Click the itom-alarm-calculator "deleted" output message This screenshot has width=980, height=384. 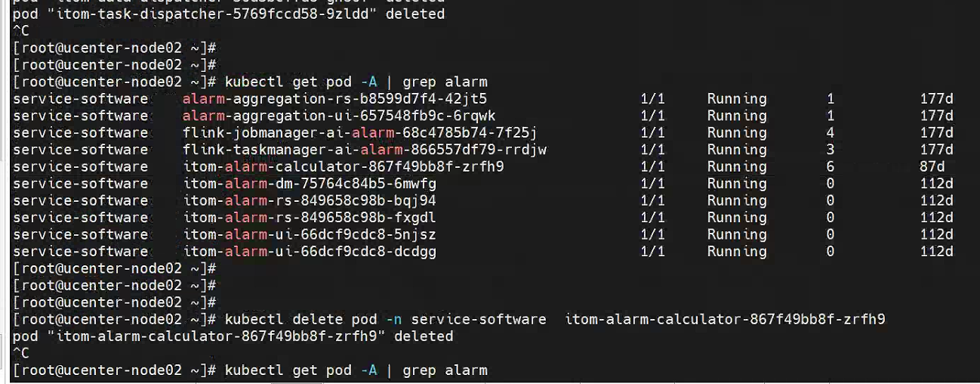click(x=233, y=336)
